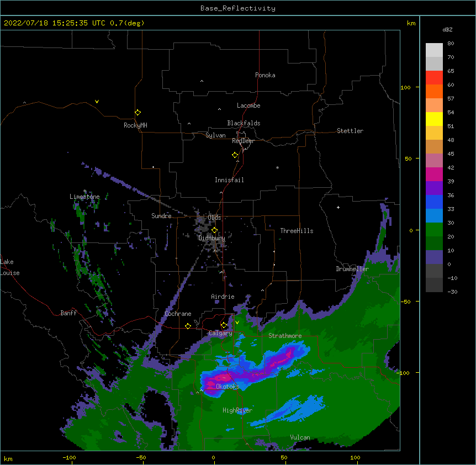This screenshot has height=465, width=476.
Task: Click the Vulcan city label
Action: pyautogui.click(x=300, y=437)
